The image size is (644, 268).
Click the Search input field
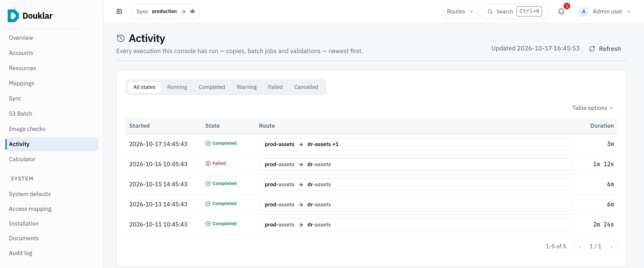515,11
